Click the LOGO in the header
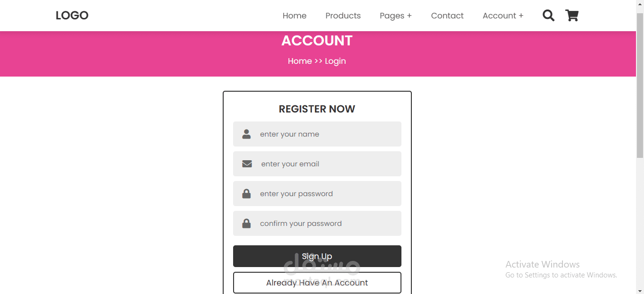The height and width of the screenshot is (294, 644). pos(72,16)
